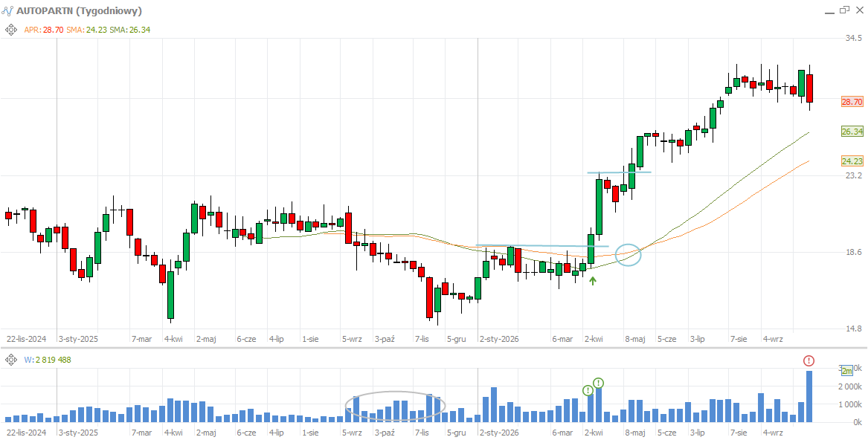The image size is (868, 440).
Task: Click 5-wrz date on the price panel
Action: tap(352, 339)
